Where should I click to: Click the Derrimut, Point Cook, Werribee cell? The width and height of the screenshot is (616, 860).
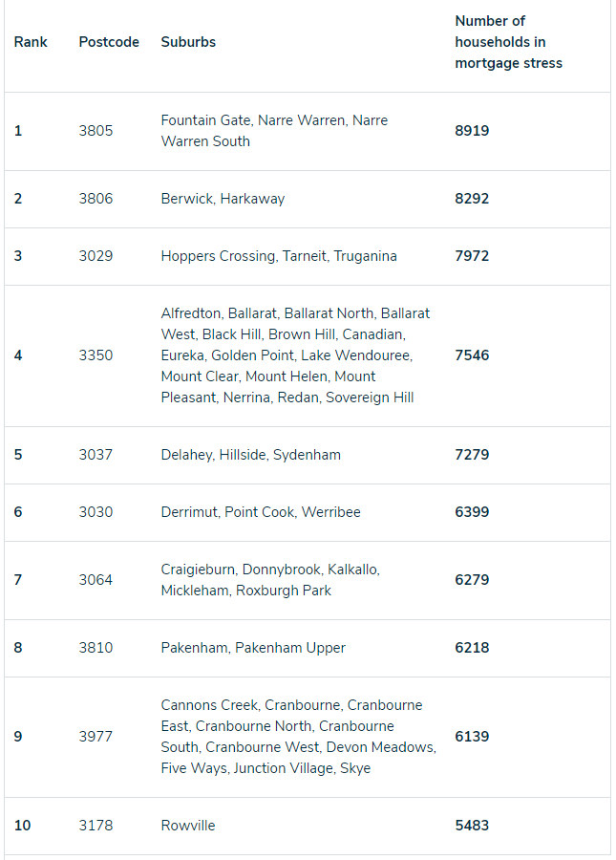click(261, 512)
